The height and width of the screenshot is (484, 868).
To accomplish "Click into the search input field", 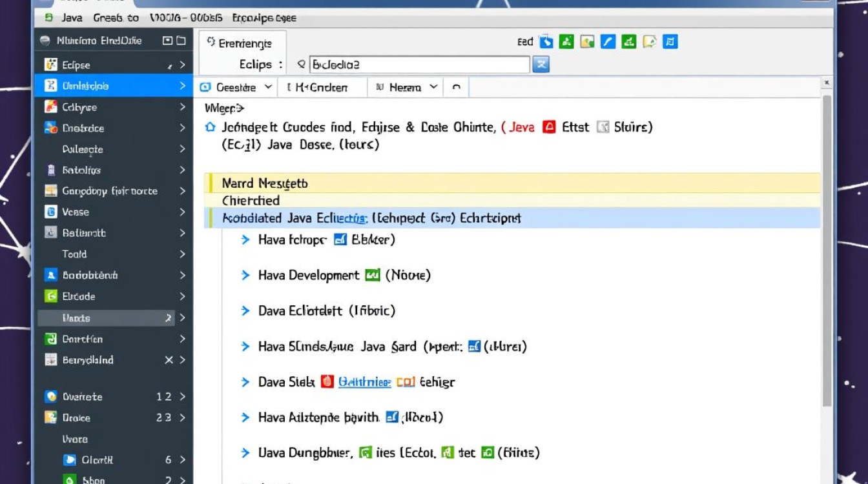I will pos(418,65).
